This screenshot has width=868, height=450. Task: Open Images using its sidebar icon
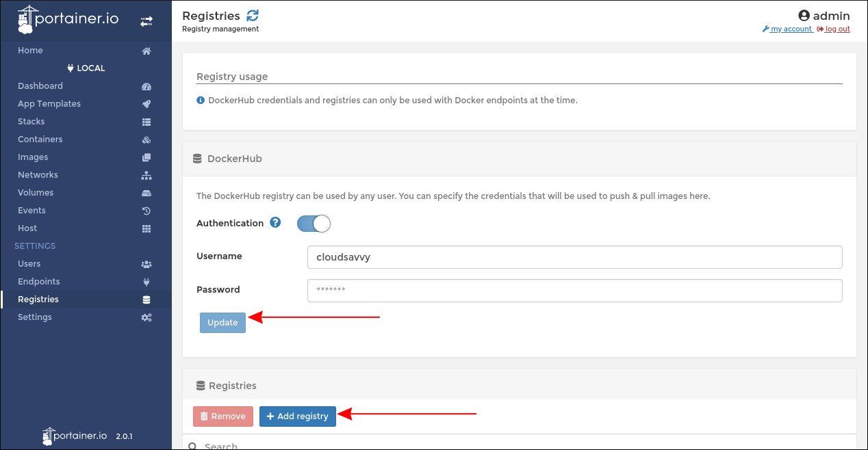(x=146, y=157)
